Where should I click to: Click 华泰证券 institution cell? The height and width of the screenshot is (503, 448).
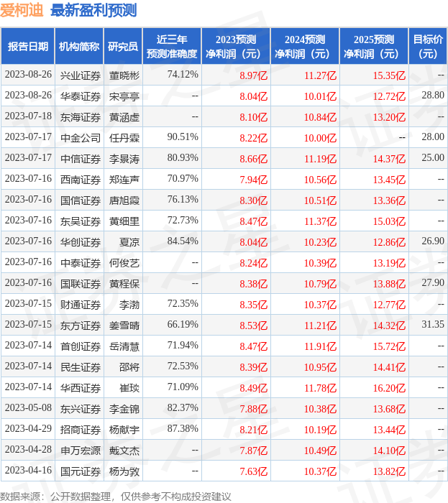[81, 96]
